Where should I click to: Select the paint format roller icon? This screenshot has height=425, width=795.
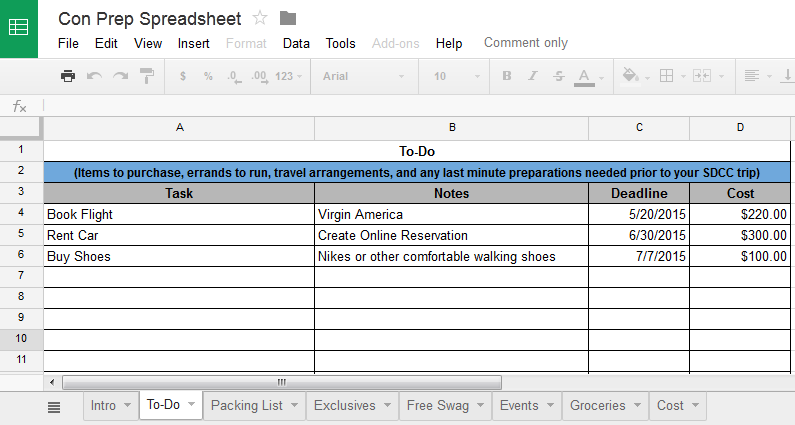[147, 76]
